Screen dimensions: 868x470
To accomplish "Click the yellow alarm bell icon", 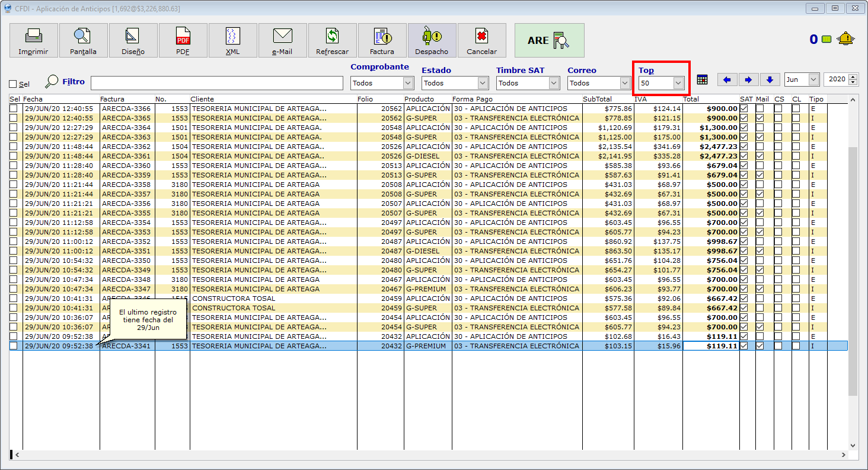I will pyautogui.click(x=845, y=39).
